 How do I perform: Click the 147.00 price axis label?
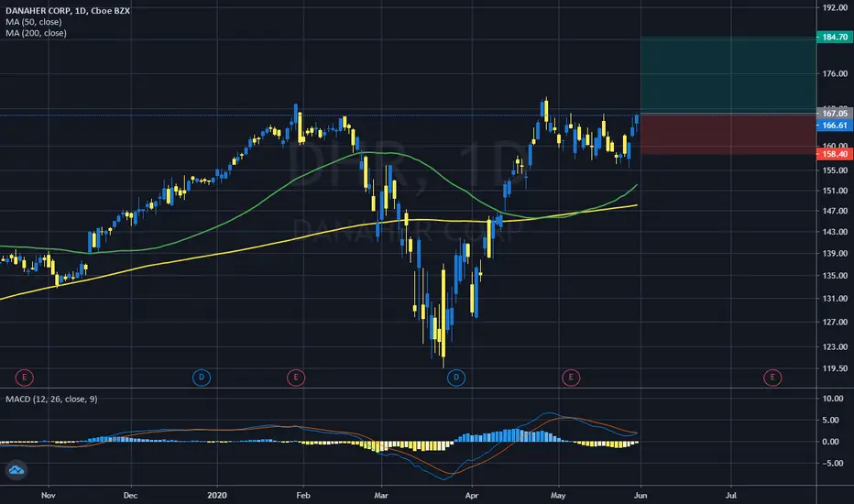tap(835, 211)
